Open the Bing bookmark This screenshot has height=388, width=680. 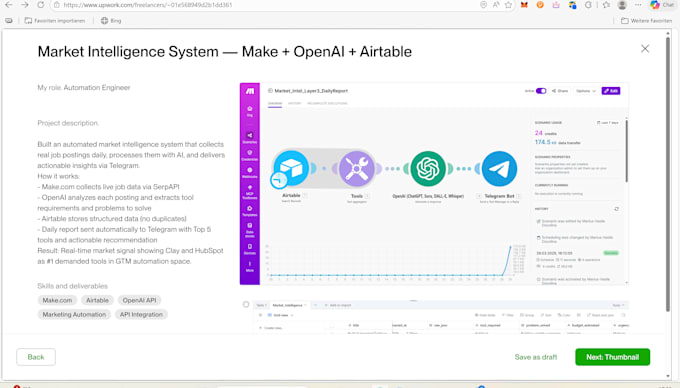pos(111,20)
